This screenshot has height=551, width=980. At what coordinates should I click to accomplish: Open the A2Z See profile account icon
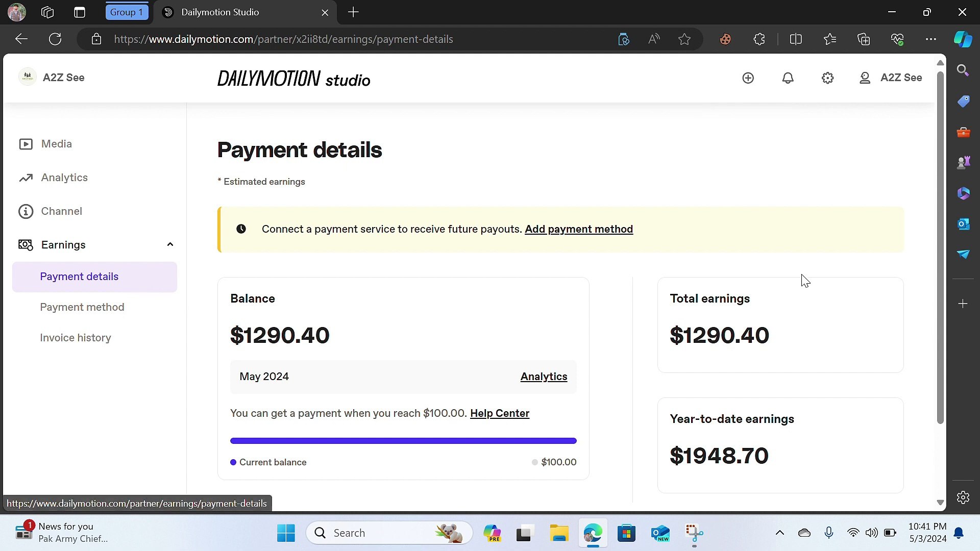tap(864, 78)
